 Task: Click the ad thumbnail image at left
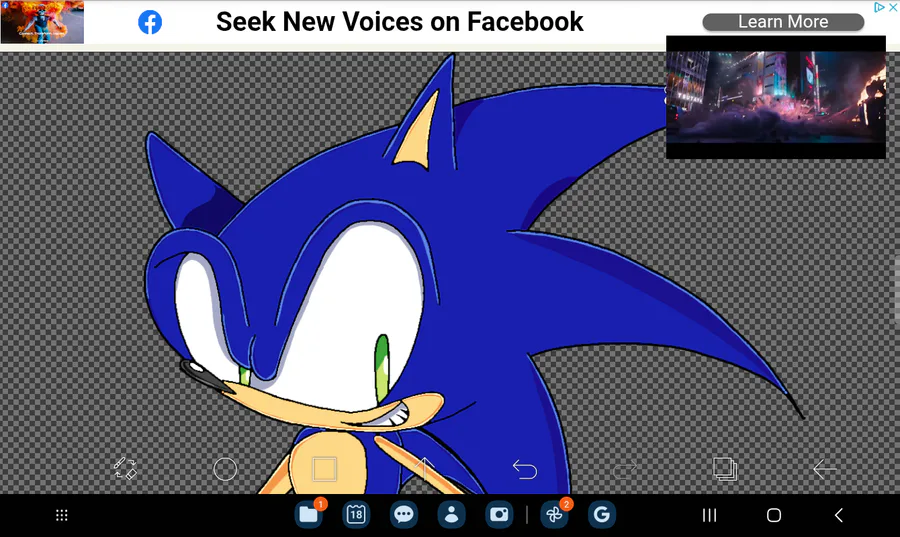tap(42, 22)
